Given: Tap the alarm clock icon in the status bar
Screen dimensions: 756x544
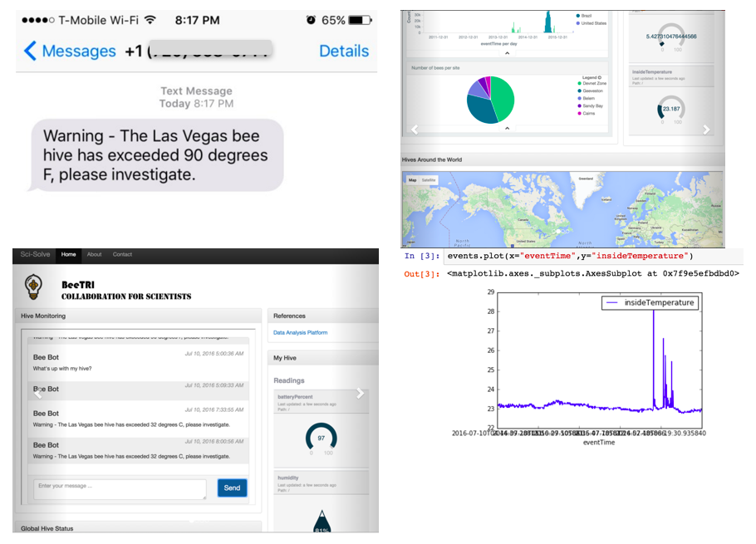Looking at the screenshot, I should pos(311,20).
